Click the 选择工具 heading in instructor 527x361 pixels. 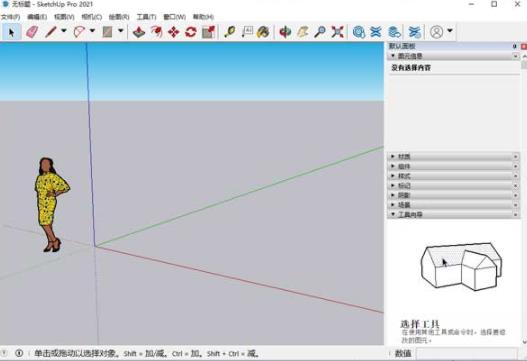click(420, 324)
